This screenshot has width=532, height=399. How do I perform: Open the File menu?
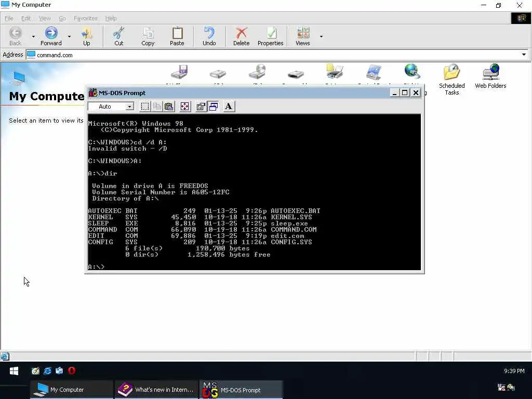point(9,18)
